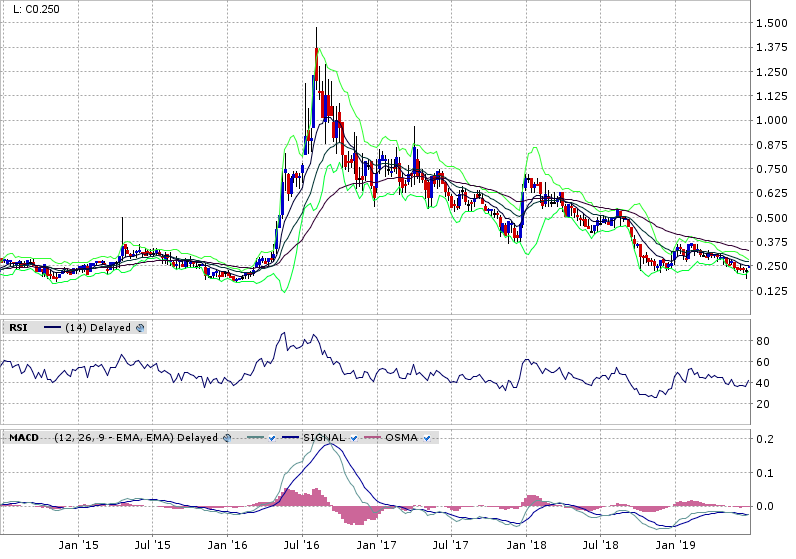Screen dimensions: 796x559
Task: Toggle the MACD line checkmark
Action: [x=273, y=438]
